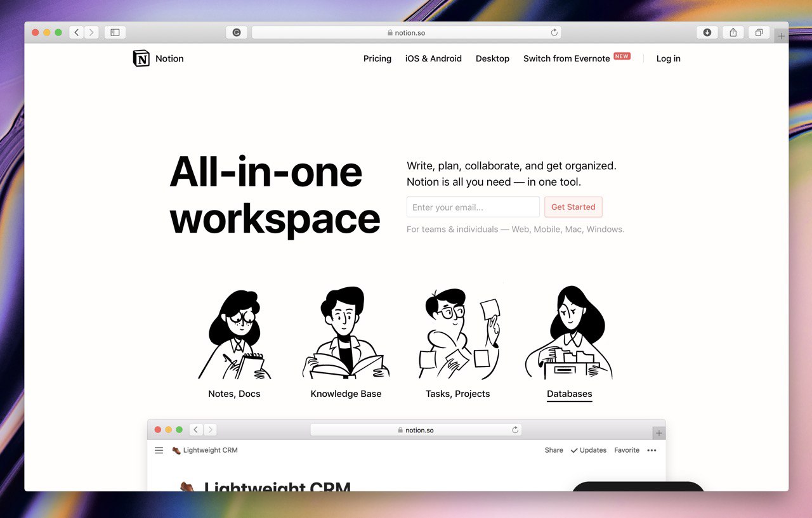Click the All-in-one workspace headline
This screenshot has height=518, width=812.
[275, 195]
